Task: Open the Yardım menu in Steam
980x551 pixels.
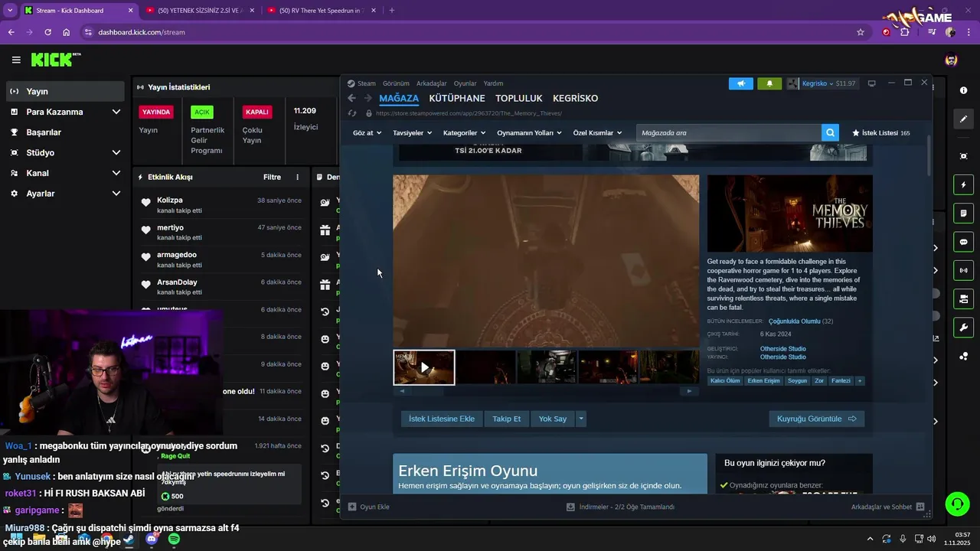Action: point(493,83)
